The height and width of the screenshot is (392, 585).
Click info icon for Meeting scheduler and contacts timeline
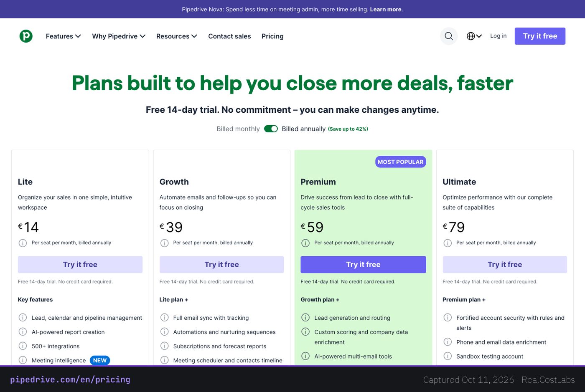tap(165, 360)
